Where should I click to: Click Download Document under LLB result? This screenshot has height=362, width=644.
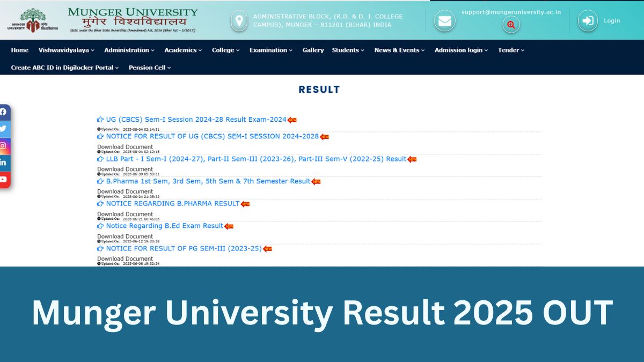pyautogui.click(x=125, y=169)
